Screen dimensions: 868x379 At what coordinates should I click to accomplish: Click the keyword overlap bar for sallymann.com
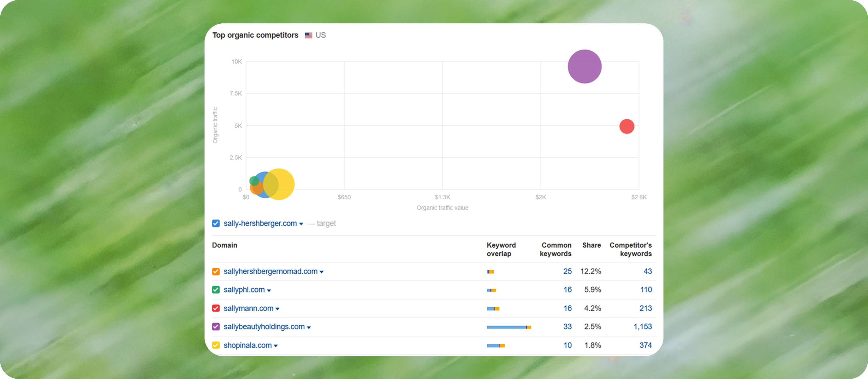pos(493,309)
